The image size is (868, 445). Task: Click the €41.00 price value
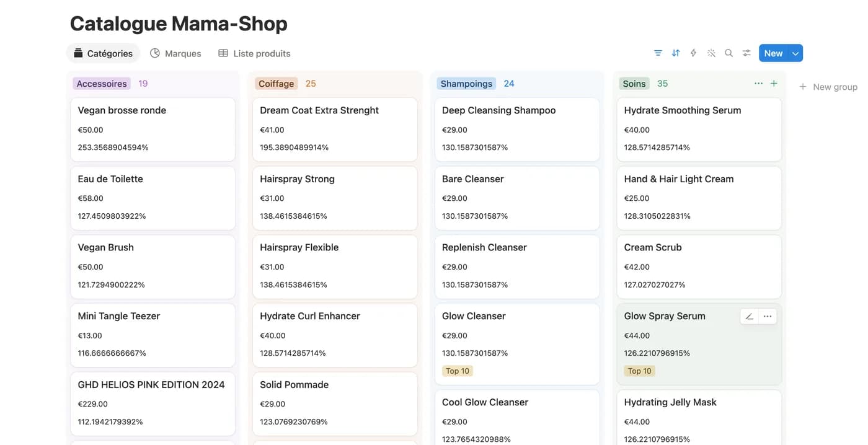pos(272,130)
